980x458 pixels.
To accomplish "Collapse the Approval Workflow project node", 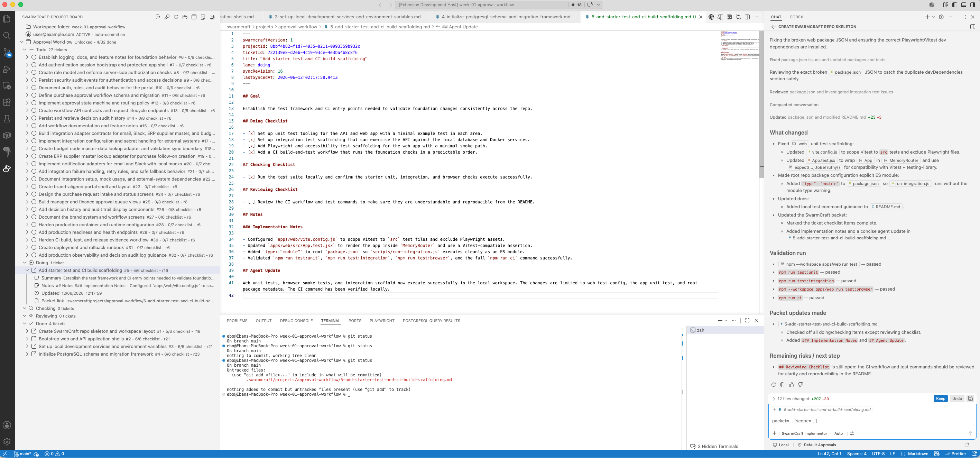I will pos(22,42).
